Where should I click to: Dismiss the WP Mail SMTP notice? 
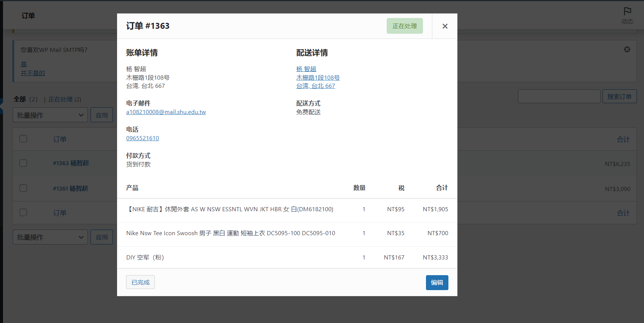click(x=627, y=49)
